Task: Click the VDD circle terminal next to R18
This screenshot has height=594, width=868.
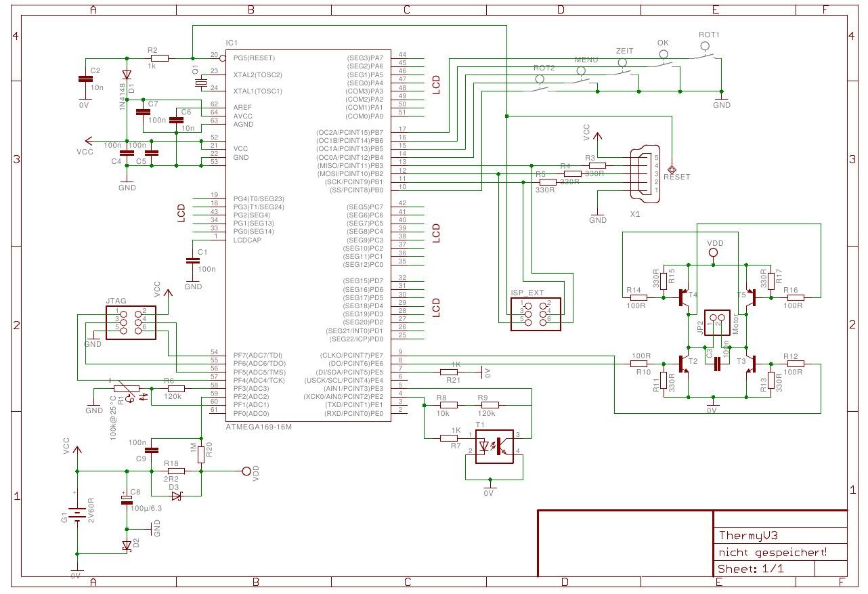Action: (x=246, y=471)
